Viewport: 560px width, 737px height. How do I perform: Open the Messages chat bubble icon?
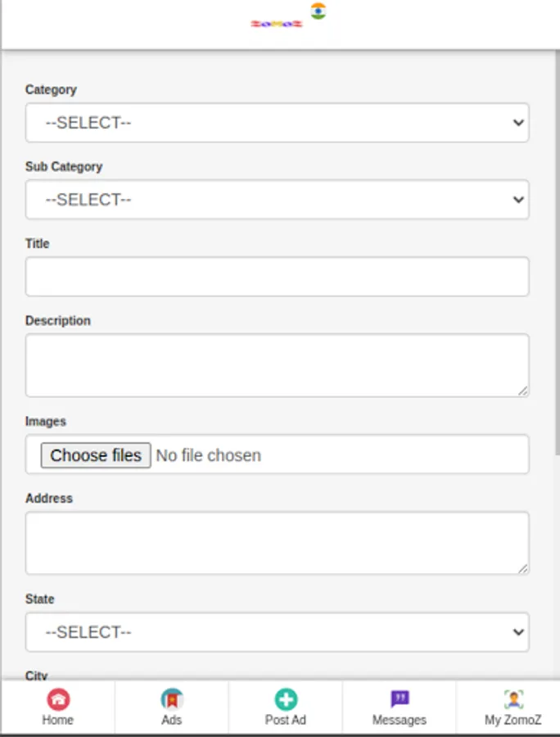pyautogui.click(x=400, y=699)
